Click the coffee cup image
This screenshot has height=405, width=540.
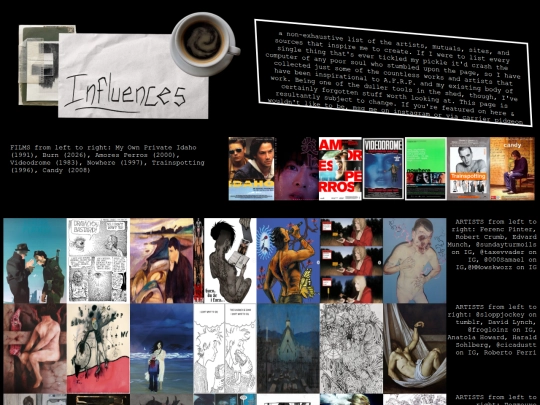pyautogui.click(x=205, y=44)
